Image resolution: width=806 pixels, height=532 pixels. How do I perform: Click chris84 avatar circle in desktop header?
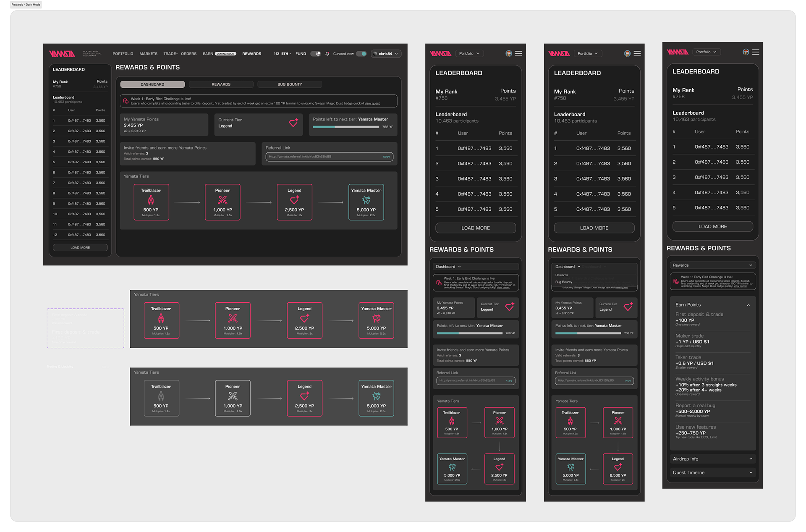375,54
